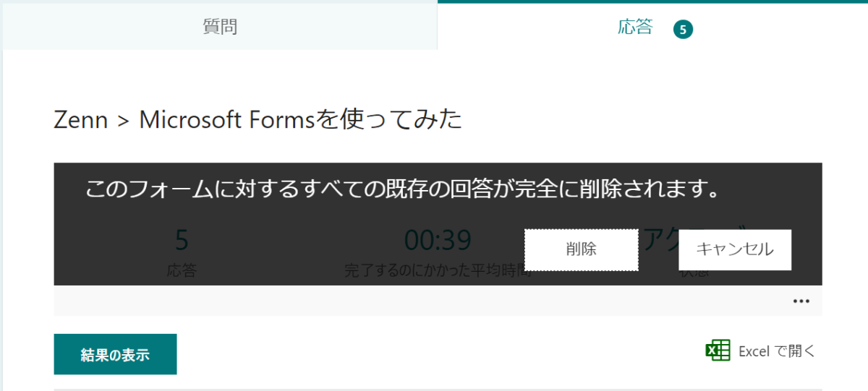Open the three-dot more options menu
The height and width of the screenshot is (391, 868).
(x=801, y=301)
